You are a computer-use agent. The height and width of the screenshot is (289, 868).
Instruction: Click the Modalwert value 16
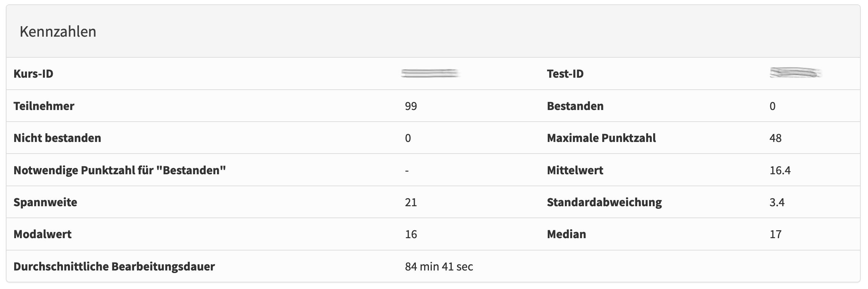coord(411,234)
